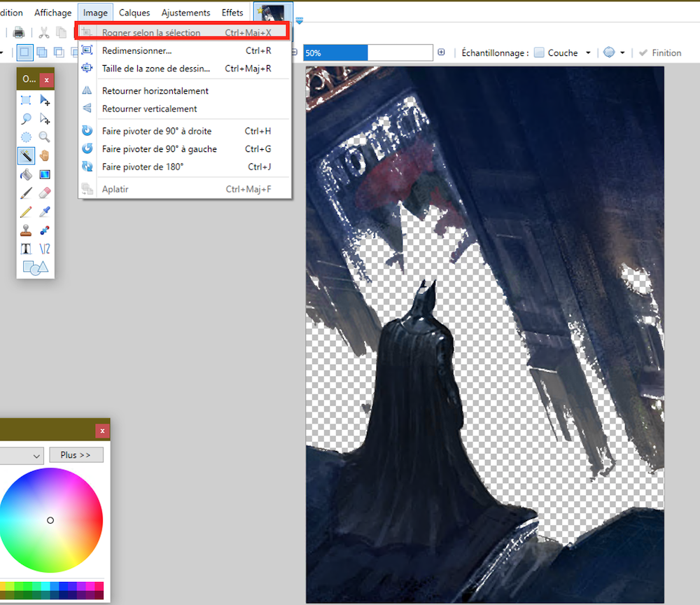
Task: Choose the Eraser tool
Action: (45, 193)
